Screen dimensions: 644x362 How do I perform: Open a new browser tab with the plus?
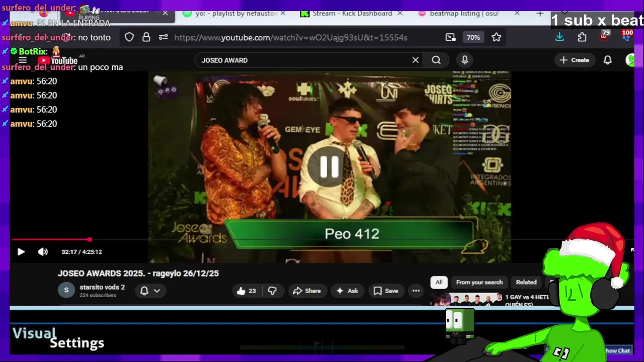point(540,14)
